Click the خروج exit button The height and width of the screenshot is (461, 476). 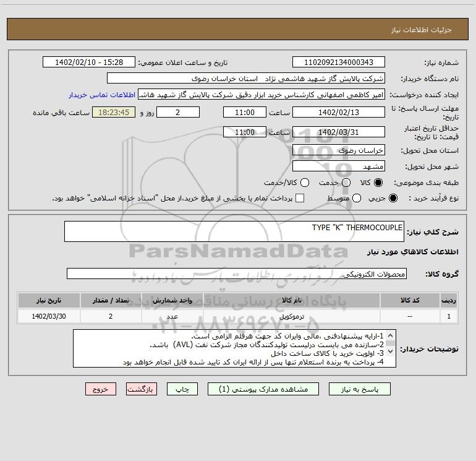click(x=101, y=389)
